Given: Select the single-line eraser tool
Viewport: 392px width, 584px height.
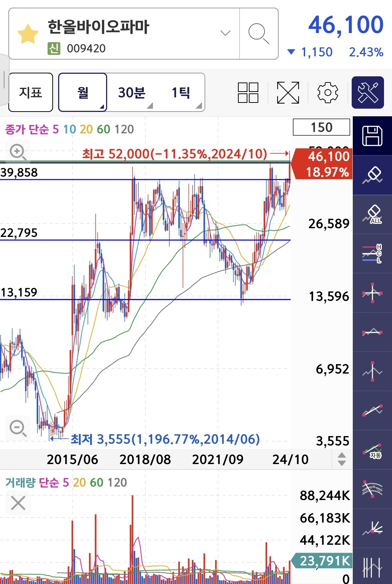Looking at the screenshot, I should point(372,175).
